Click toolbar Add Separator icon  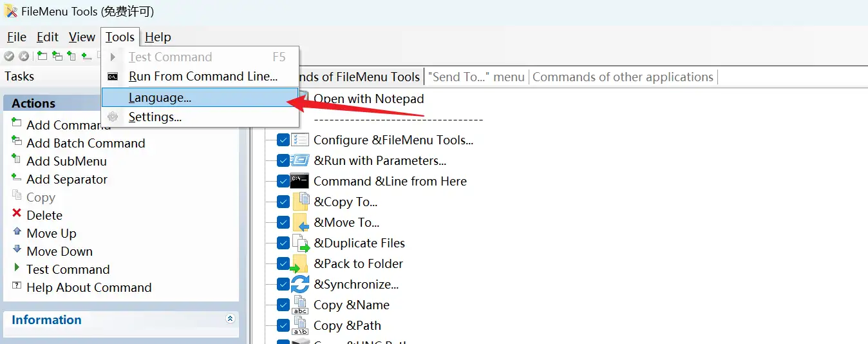coord(86,56)
